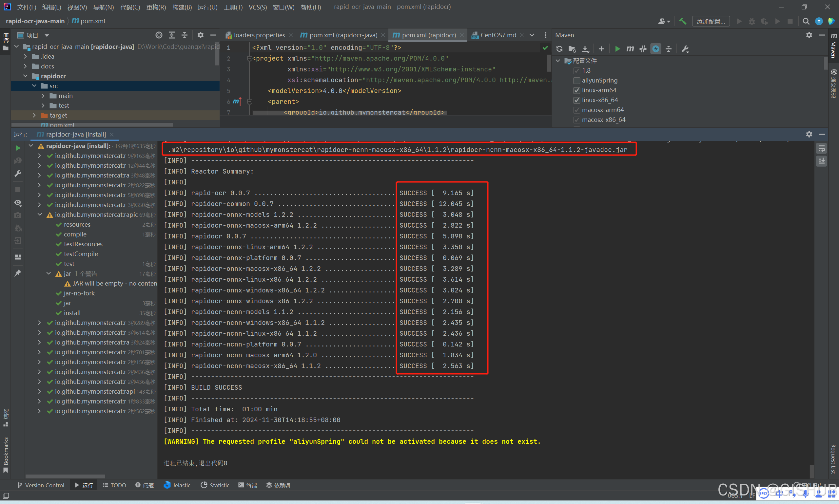Uncheck the 1.8 Maven profile

tap(577, 71)
